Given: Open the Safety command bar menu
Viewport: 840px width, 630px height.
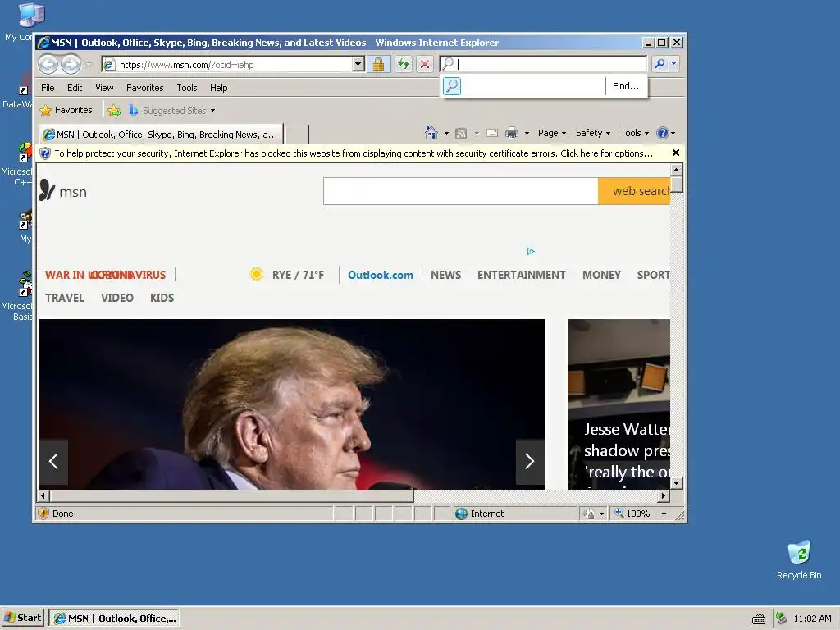Looking at the screenshot, I should tap(592, 133).
